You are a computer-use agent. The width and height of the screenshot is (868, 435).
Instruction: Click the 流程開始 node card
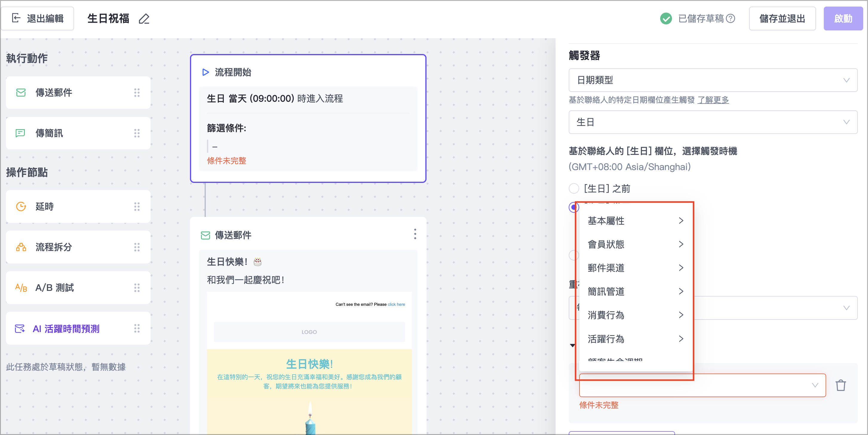tap(308, 72)
